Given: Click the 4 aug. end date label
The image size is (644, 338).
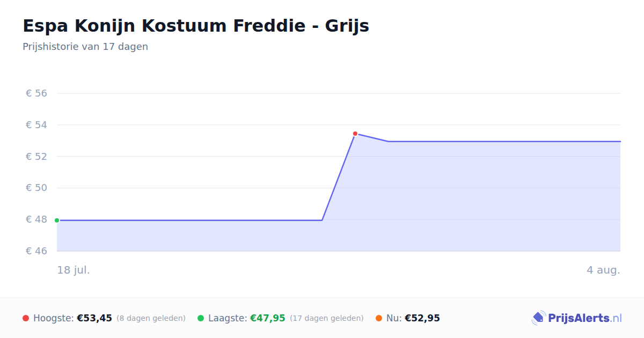Looking at the screenshot, I should click(x=603, y=270).
